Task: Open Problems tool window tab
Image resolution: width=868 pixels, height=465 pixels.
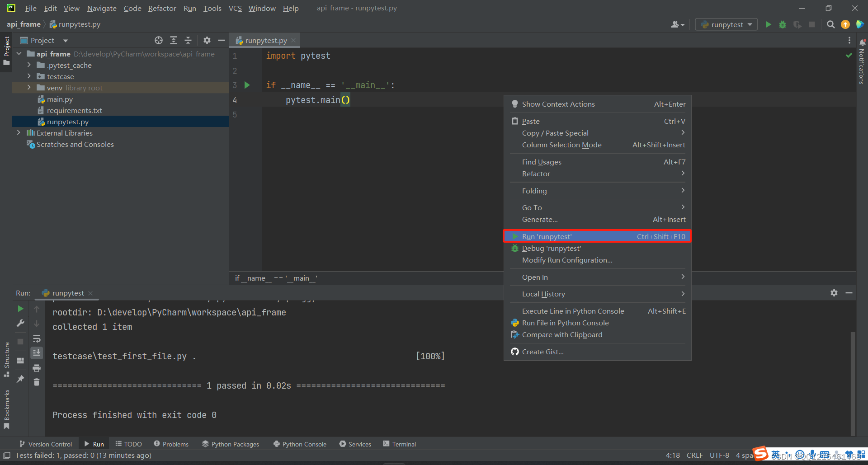Action: [x=171, y=444]
